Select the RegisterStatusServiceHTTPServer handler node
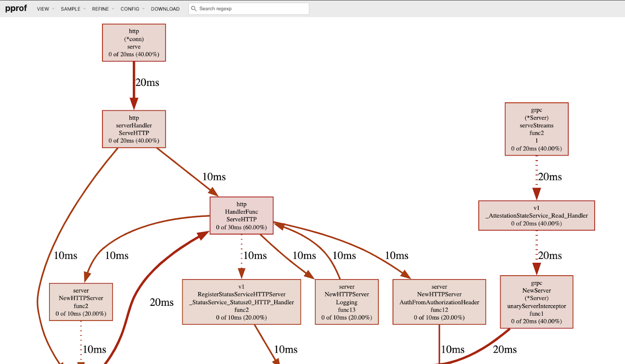Image resolution: width=625 pixels, height=364 pixels. tap(241, 302)
